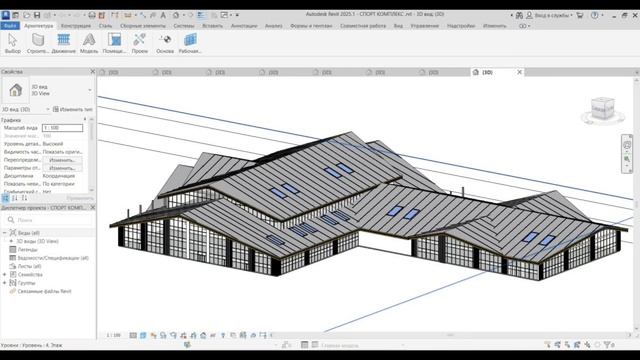640x360 pixels.
Task: Open the Строительство ribbon panel
Action: (38, 43)
